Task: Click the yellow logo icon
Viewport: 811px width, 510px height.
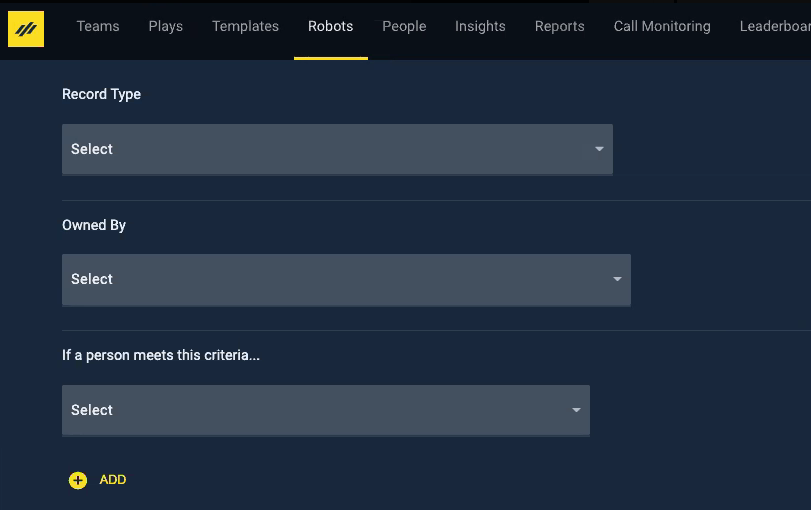Action: coord(26,29)
